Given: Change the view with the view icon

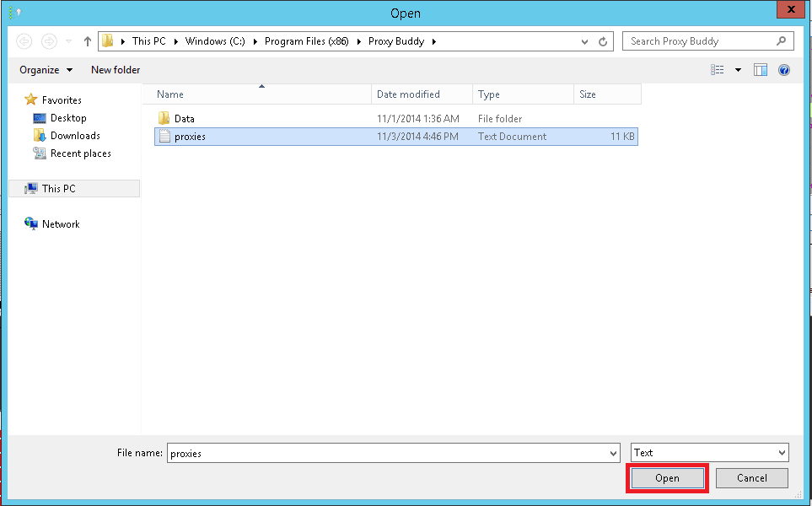Looking at the screenshot, I should (718, 70).
